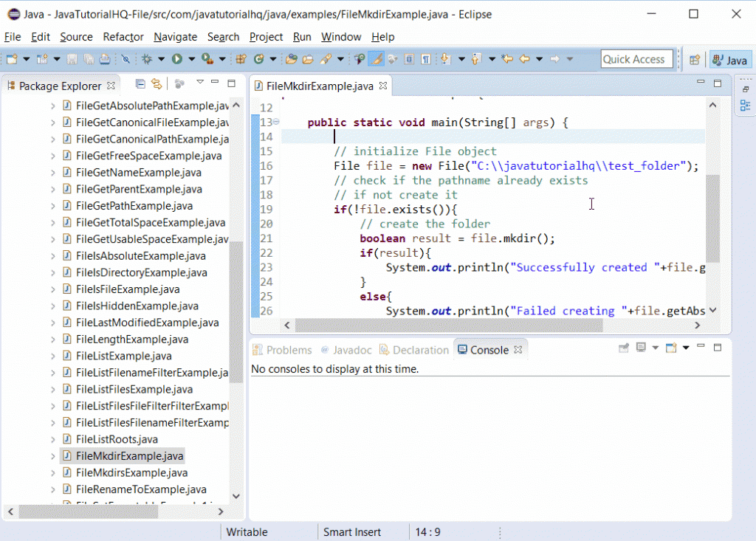Switch to the Java perspective icon
The height and width of the screenshot is (541, 756).
tap(729, 60)
